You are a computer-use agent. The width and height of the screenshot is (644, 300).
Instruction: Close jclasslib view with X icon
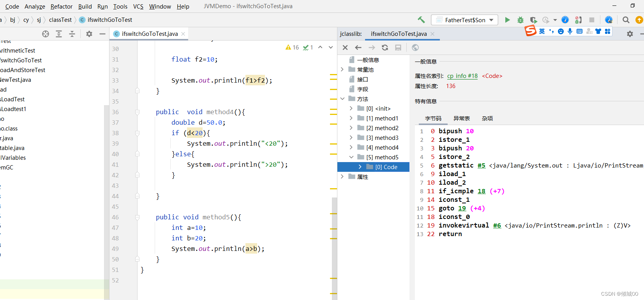[x=345, y=48]
